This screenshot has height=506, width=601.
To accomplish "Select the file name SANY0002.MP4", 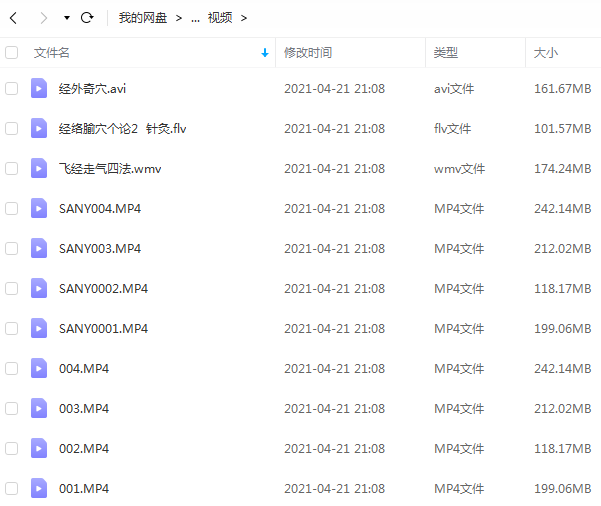I will click(x=103, y=289).
